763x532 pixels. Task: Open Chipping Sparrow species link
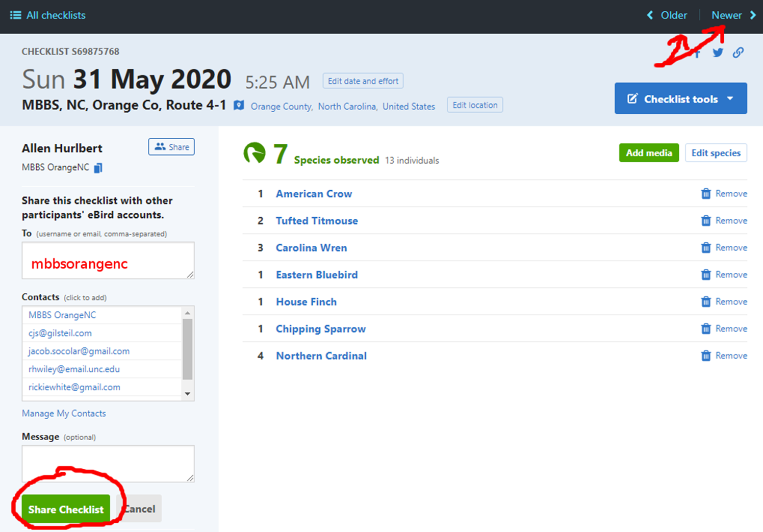(321, 329)
